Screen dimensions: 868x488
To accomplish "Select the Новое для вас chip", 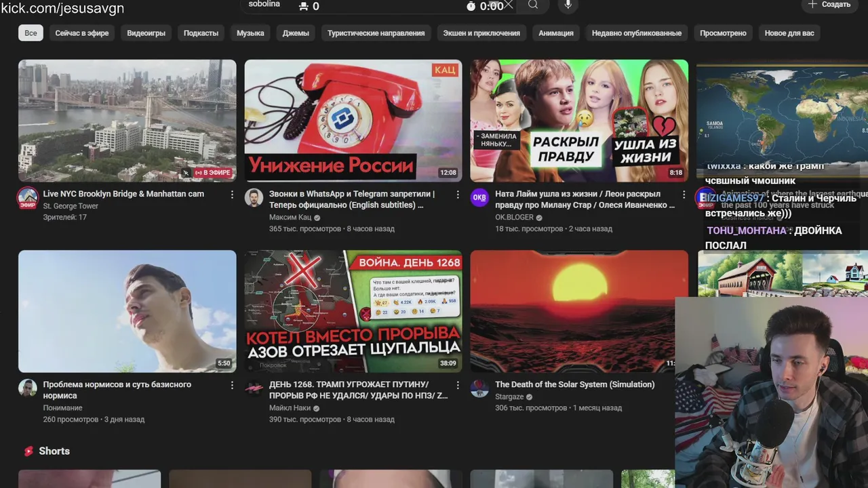I will click(789, 33).
